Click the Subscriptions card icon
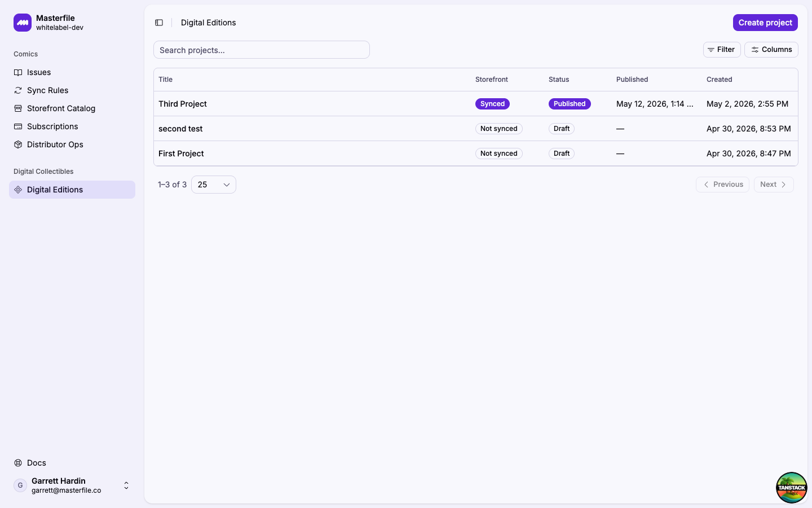Image resolution: width=812 pixels, height=508 pixels. [x=18, y=126]
